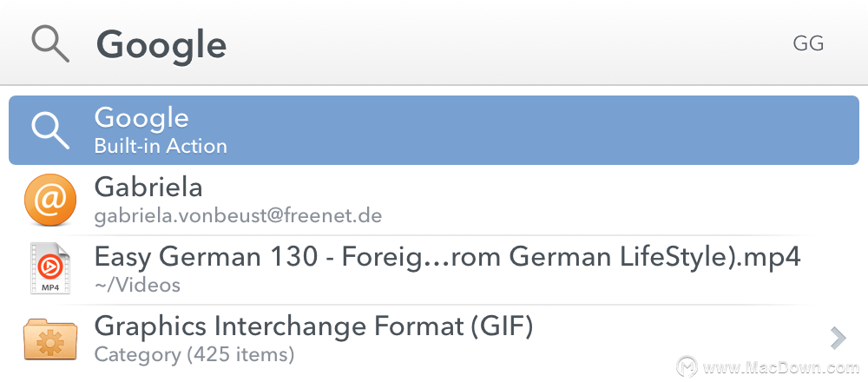The height and width of the screenshot is (382, 868).
Task: Select the Gabriela contact result
Action: coord(434,200)
